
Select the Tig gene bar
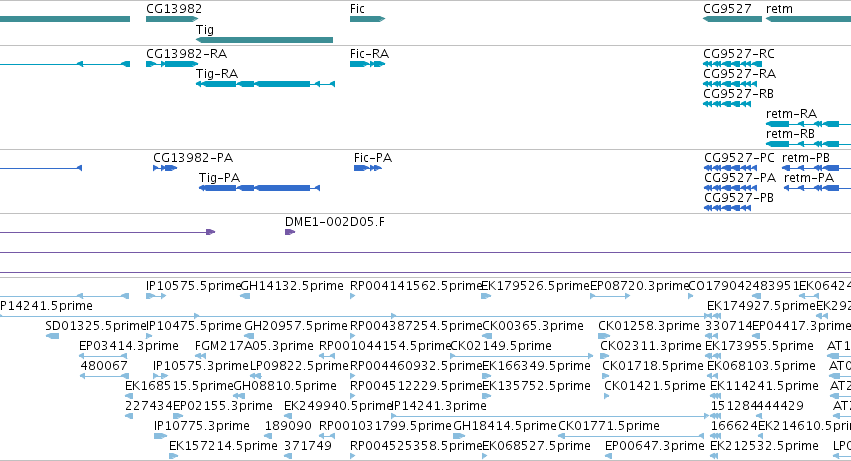pyautogui.click(x=264, y=40)
